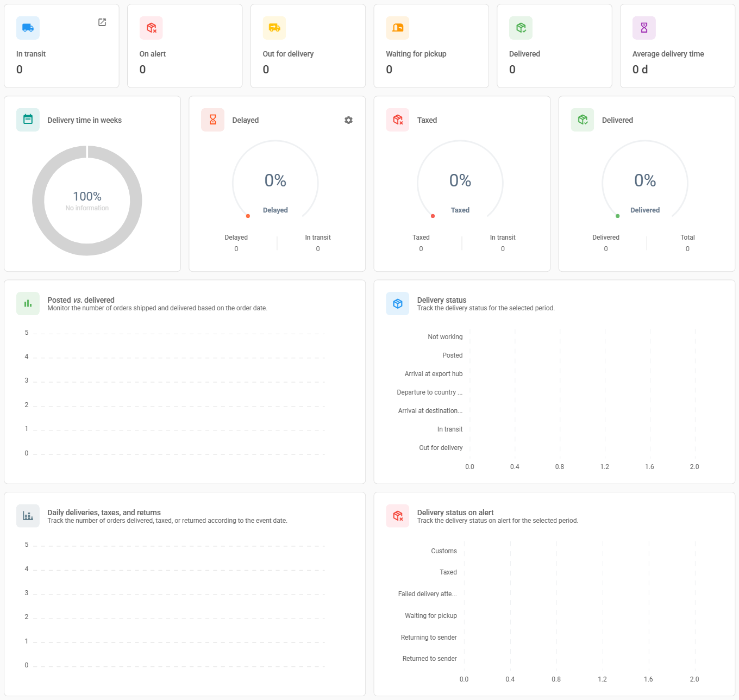This screenshot has width=739, height=700.
Task: Click the Taxed gauge card icon
Action: tap(398, 120)
